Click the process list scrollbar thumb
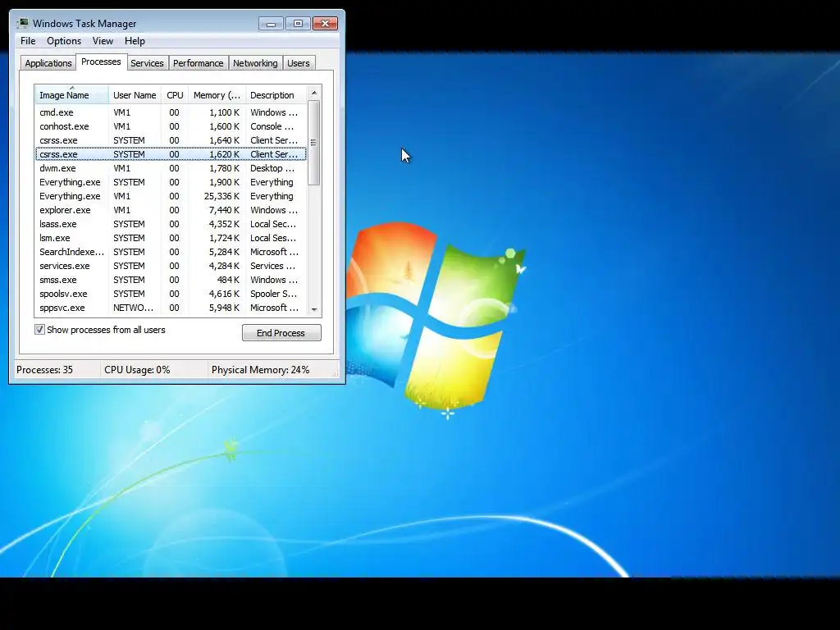Viewport: 840px width, 630px height. click(x=314, y=143)
